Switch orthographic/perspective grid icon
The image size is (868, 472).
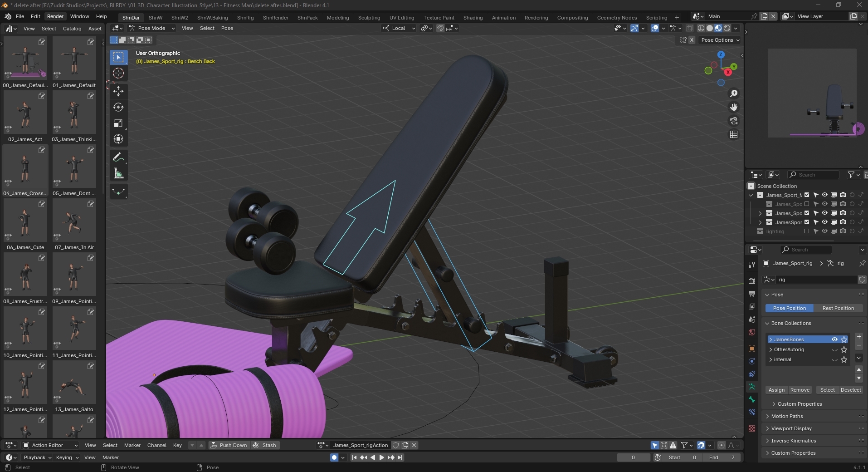[x=734, y=134]
